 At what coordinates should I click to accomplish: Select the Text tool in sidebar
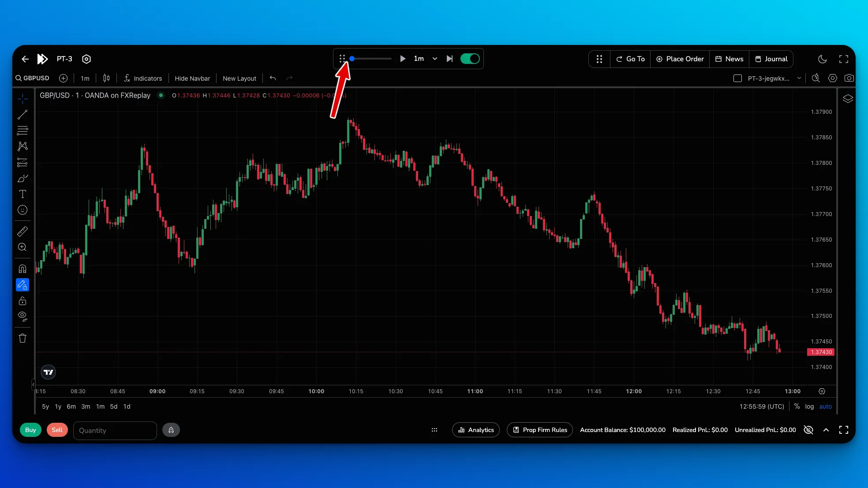point(22,194)
